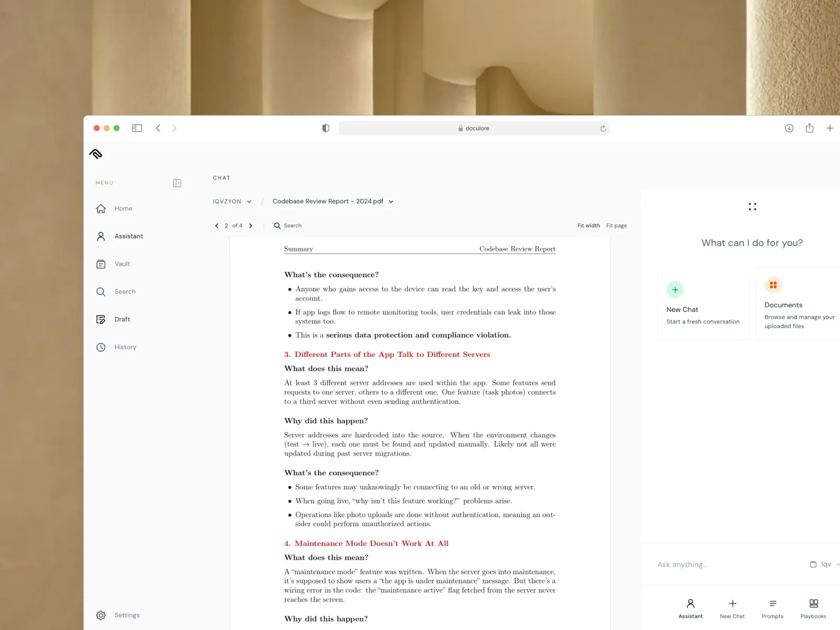Select Fit width view

589,226
